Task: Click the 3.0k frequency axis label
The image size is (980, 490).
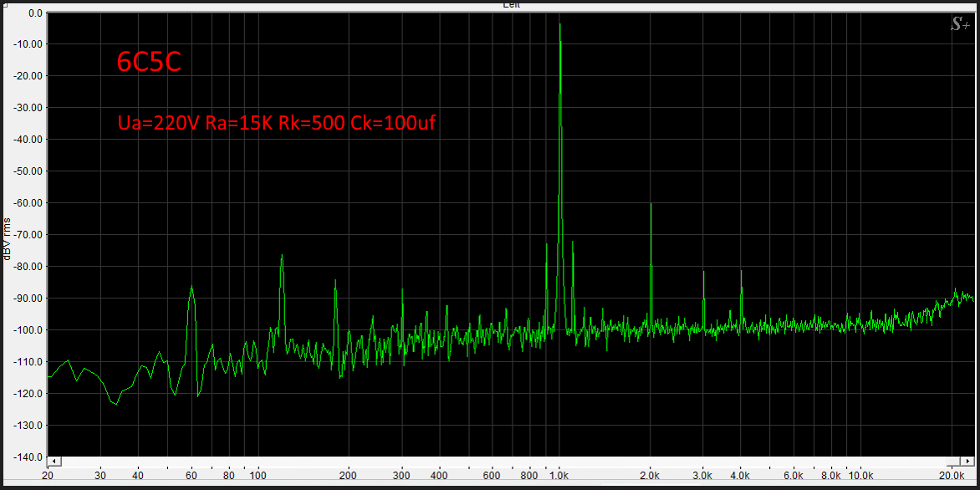Action: tap(703, 475)
